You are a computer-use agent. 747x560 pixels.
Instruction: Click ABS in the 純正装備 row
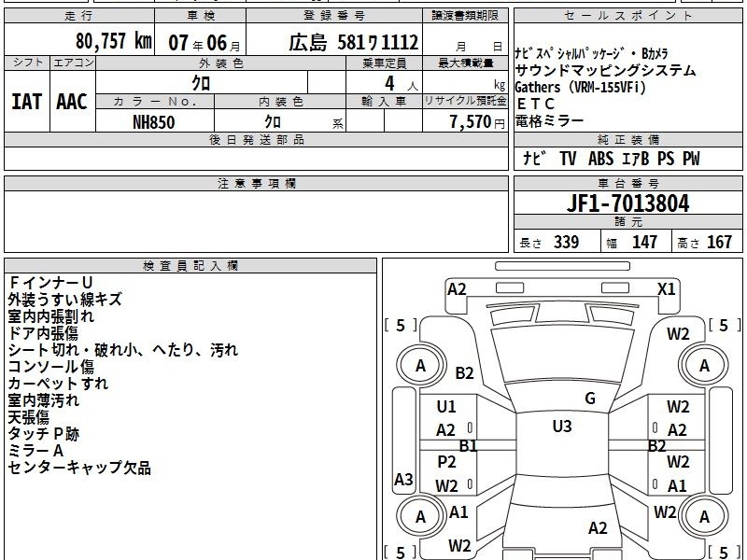600,159
